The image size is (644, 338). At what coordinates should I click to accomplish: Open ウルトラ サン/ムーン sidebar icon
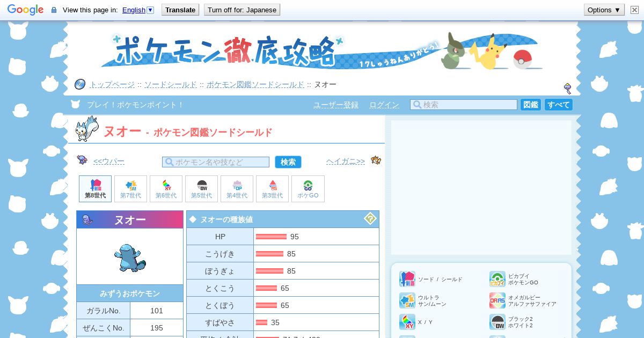[x=407, y=300]
